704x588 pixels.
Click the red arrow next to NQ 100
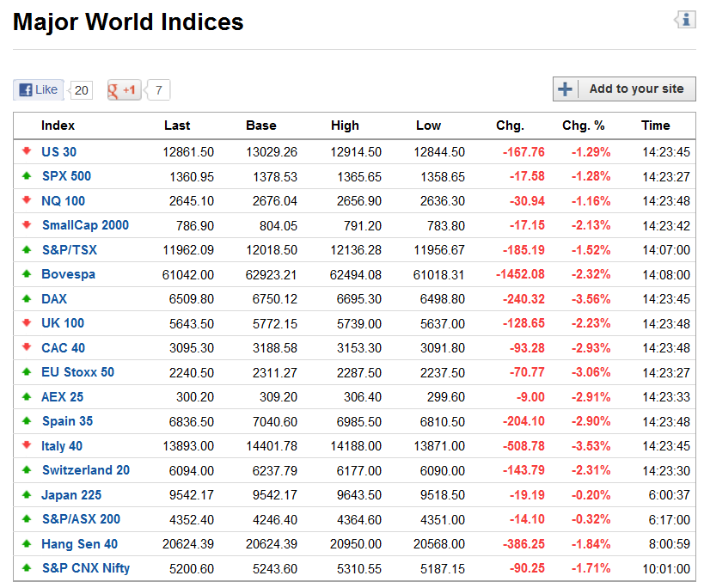pyautogui.click(x=27, y=201)
